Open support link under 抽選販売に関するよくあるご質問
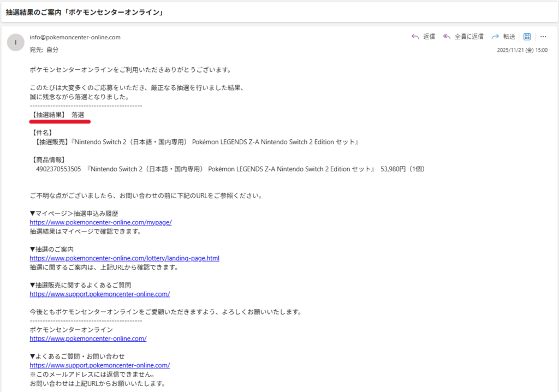 pyautogui.click(x=99, y=294)
